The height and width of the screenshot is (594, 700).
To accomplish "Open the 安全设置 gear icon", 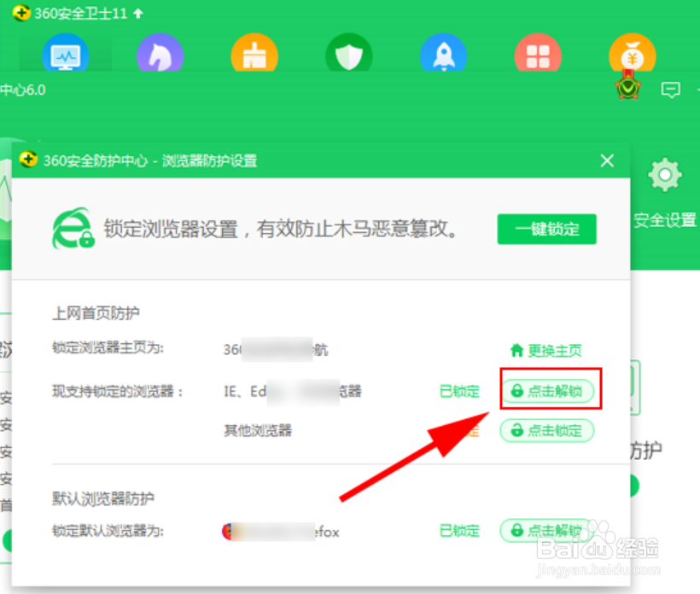I will (665, 174).
